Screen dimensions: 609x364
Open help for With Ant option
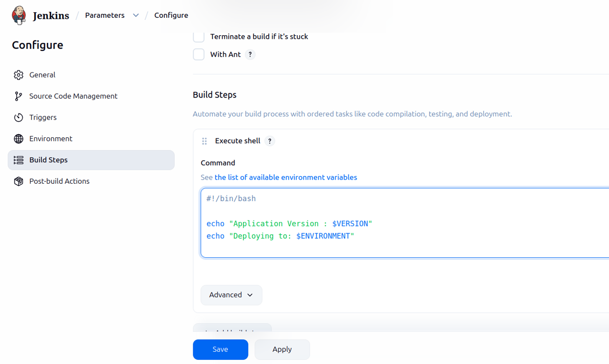(250, 54)
